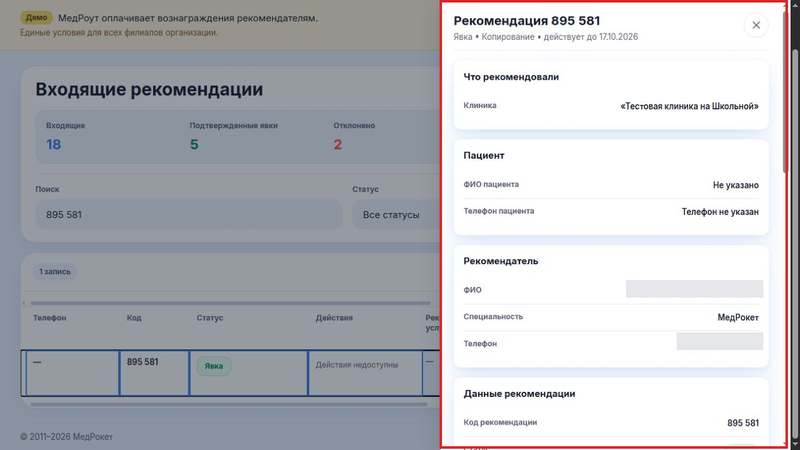The width and height of the screenshot is (800, 450).
Task: Close the Рекомендация 895 581 panel
Action: click(x=756, y=25)
